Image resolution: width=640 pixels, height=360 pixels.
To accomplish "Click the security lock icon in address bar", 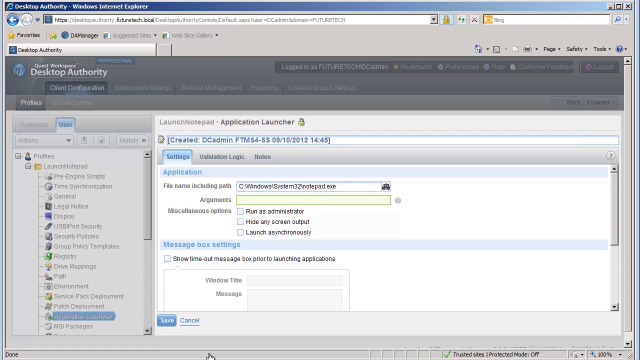I will [446, 20].
